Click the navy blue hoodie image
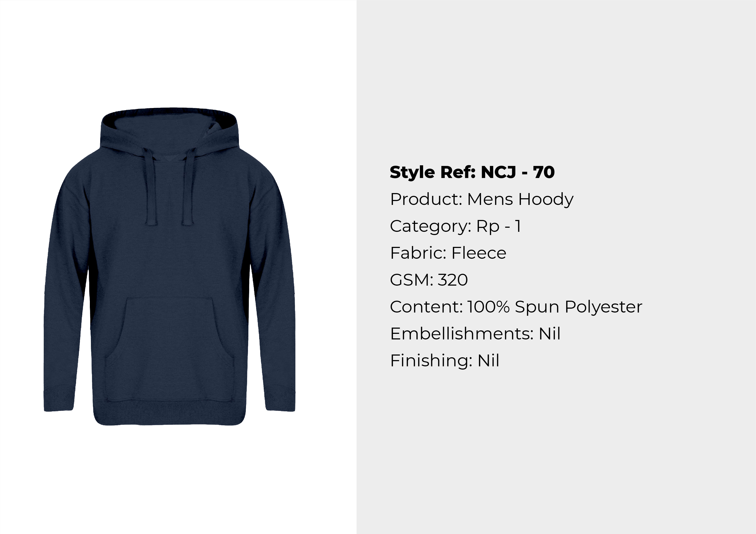Viewport: 756px width, 534px height. (x=170, y=266)
